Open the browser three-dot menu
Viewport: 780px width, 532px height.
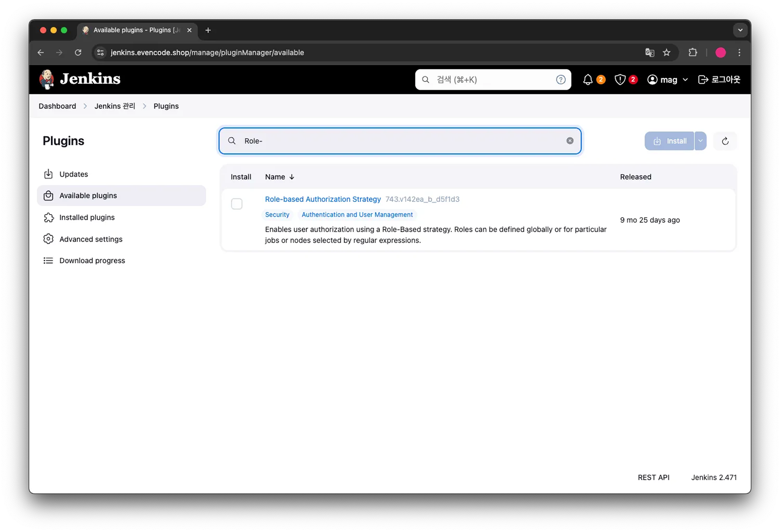tap(739, 53)
